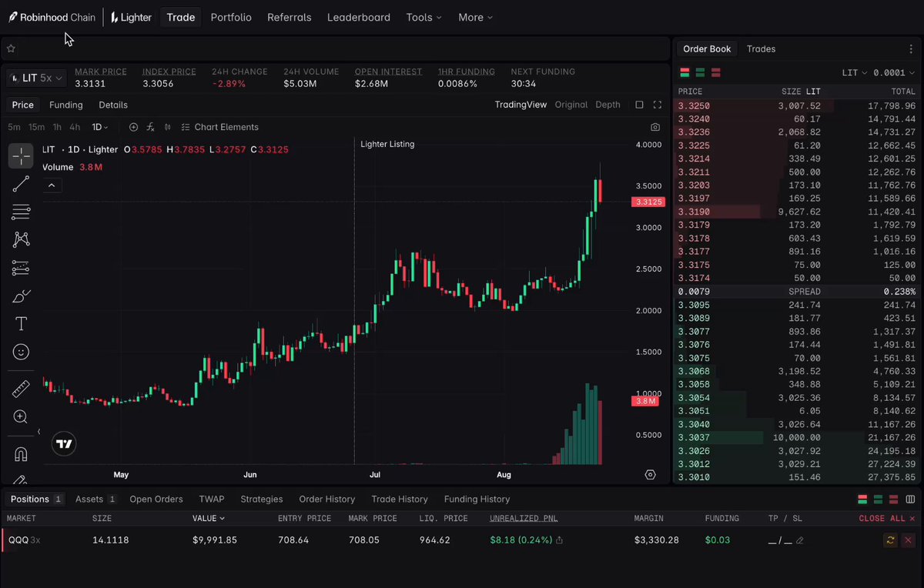
Task: Change the candlestick chart style
Action: 168,127
